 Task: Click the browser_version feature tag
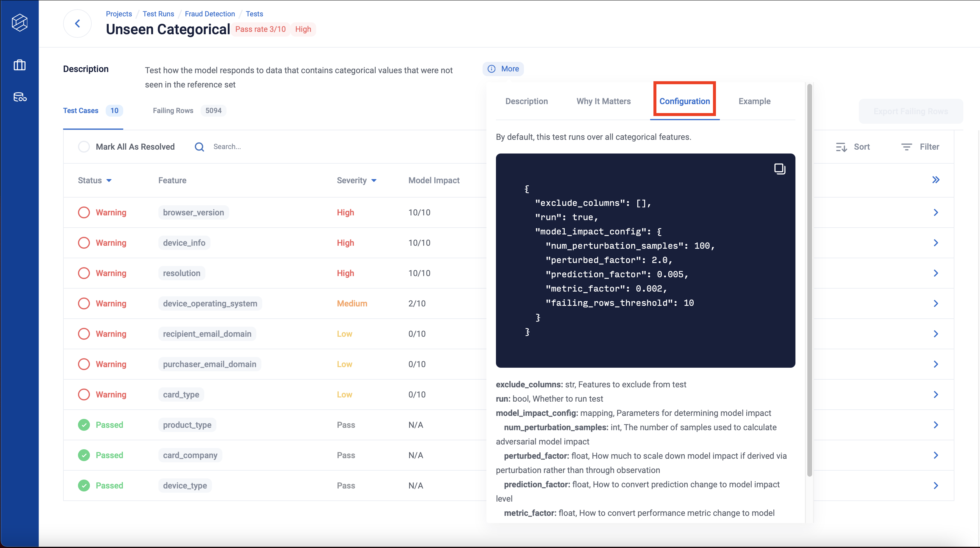tap(193, 213)
